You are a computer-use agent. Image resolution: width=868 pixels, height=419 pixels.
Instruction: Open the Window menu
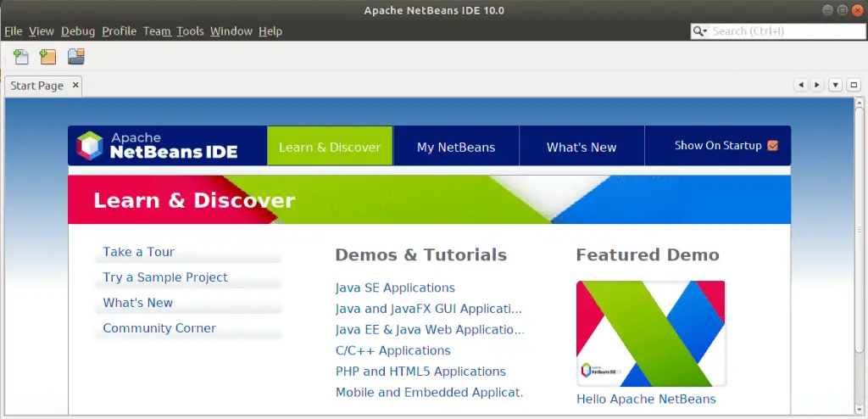[231, 31]
